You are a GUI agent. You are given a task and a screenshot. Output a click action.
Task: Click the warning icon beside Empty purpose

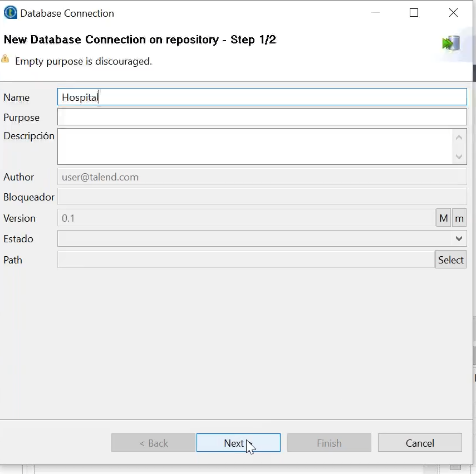(5, 58)
